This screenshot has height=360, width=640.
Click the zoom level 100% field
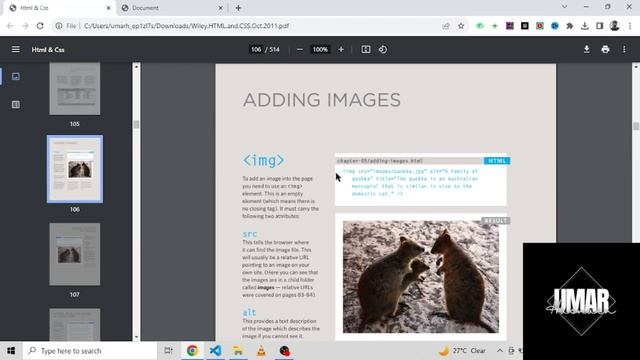tap(320, 49)
